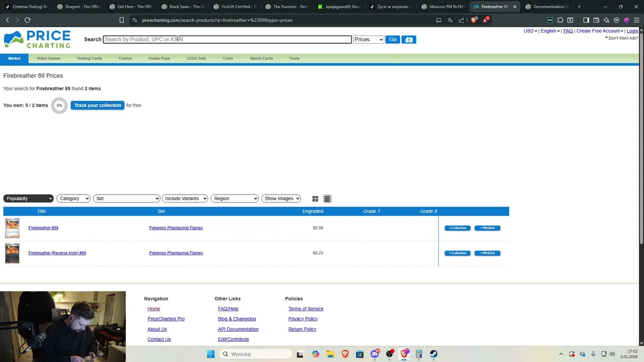Click Brave Rewards triangle icon
Image resolution: width=644 pixels, height=362 pixels.
[486, 20]
